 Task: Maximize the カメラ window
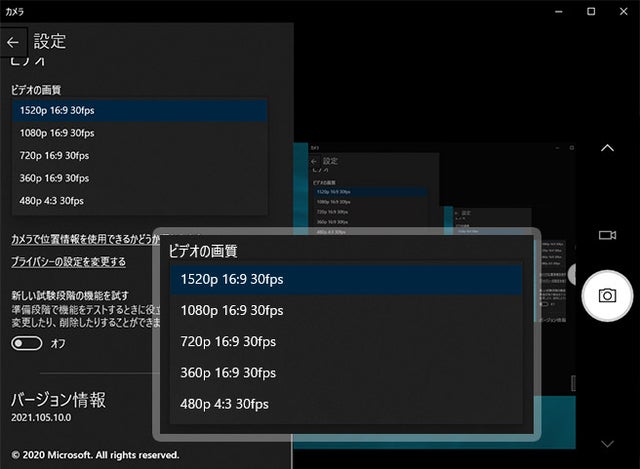point(591,11)
